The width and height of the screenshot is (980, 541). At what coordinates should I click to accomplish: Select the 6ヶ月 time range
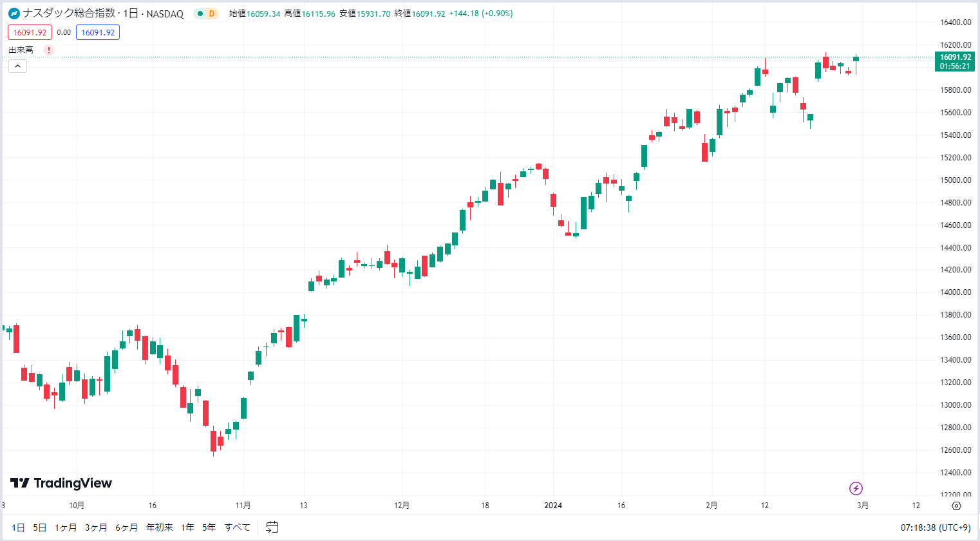click(x=127, y=527)
